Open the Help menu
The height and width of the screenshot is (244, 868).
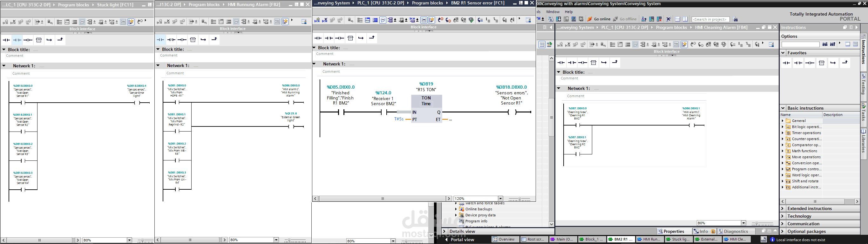pyautogui.click(x=569, y=11)
